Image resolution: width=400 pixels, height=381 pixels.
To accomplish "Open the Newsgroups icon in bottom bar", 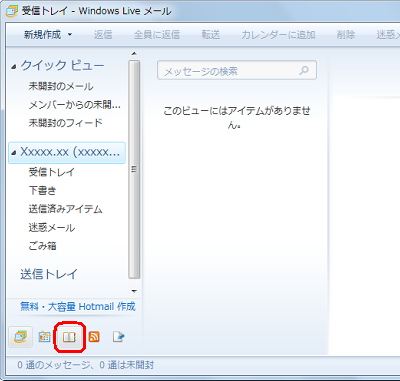I will (x=118, y=337).
